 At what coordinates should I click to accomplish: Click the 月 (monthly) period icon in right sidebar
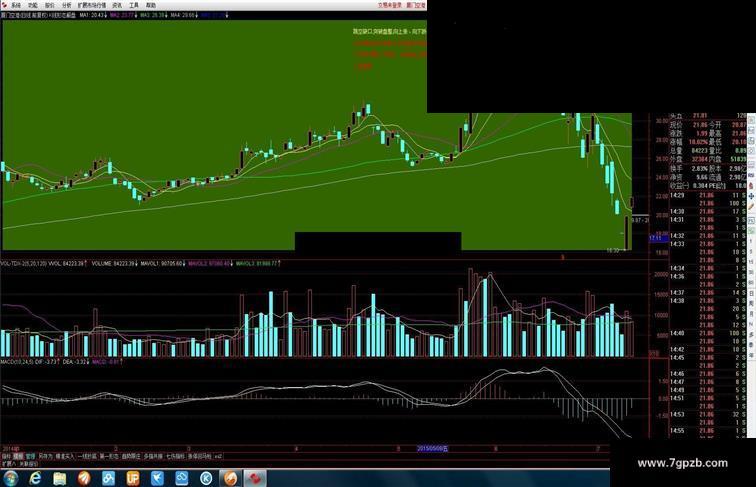pyautogui.click(x=751, y=314)
